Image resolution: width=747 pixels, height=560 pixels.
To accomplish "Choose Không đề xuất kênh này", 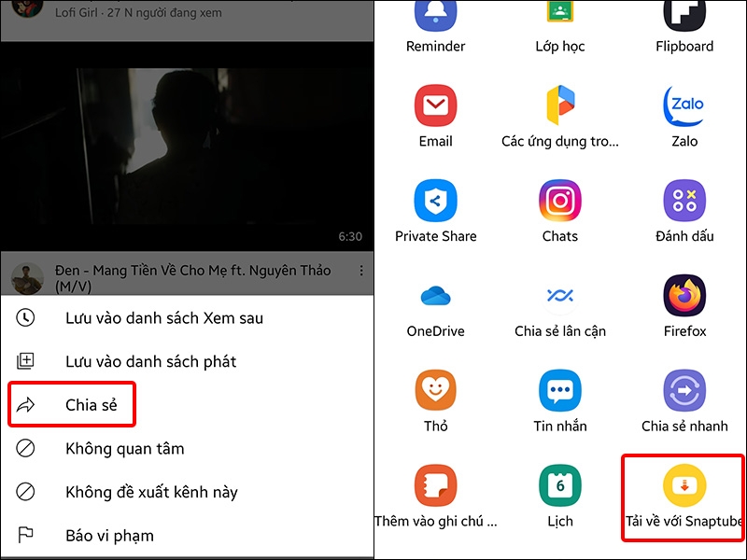I will (x=187, y=492).
